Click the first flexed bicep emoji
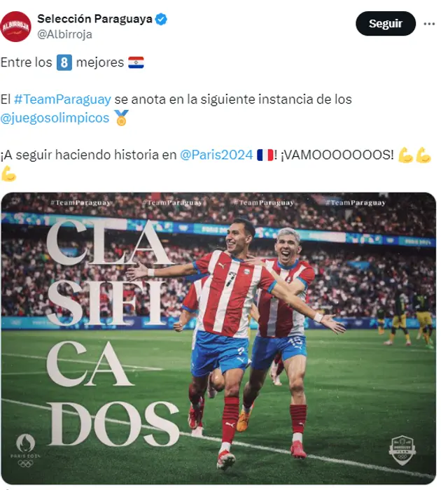This screenshot has height=490, width=448. (406, 155)
